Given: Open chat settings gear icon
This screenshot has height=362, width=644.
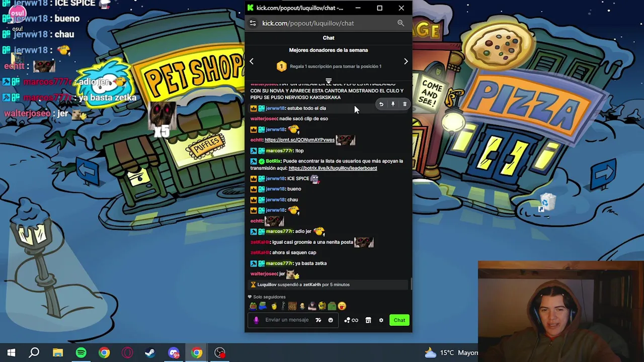Looking at the screenshot, I should click(x=381, y=320).
